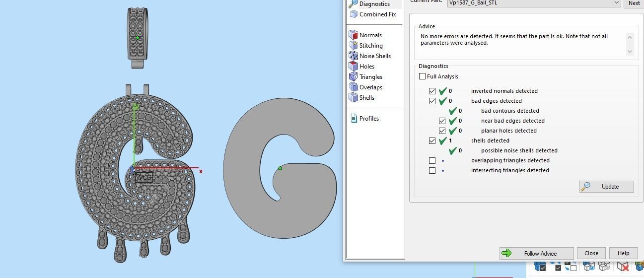Go to the Normals section

(370, 35)
